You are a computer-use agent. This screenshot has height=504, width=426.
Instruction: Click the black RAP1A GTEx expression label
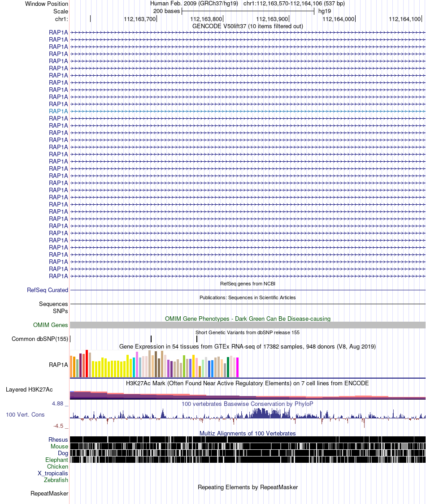(59, 365)
